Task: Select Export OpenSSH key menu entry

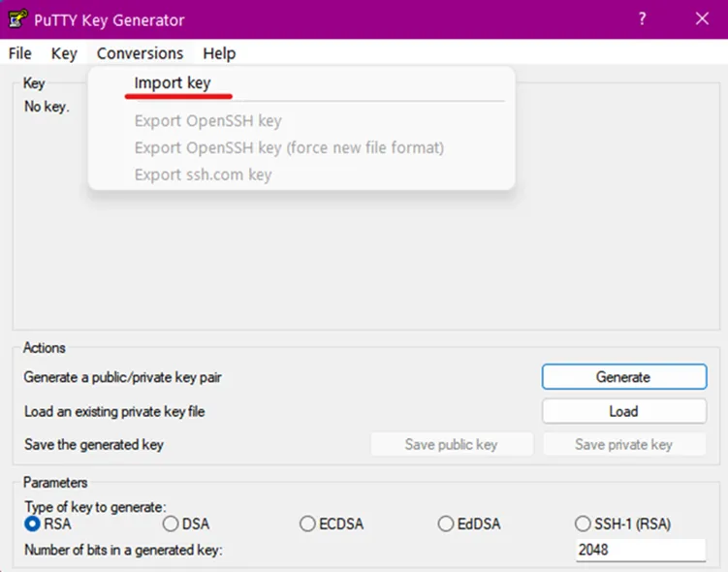Action: pos(301,121)
